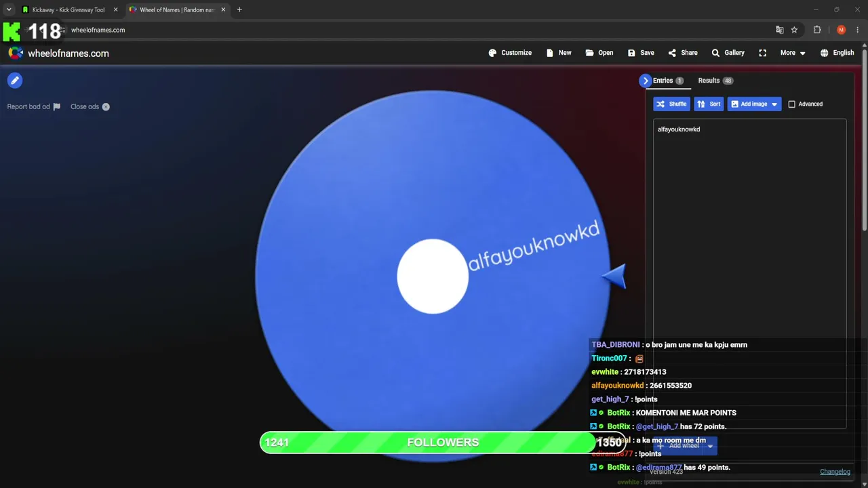Image resolution: width=868 pixels, height=488 pixels.
Task: Share the wheel
Action: click(x=683, y=53)
